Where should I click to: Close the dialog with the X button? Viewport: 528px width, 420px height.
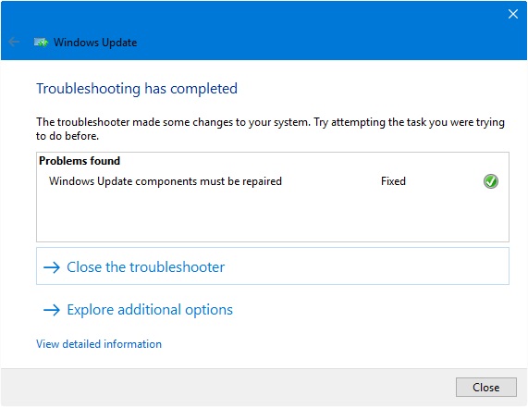coord(513,14)
